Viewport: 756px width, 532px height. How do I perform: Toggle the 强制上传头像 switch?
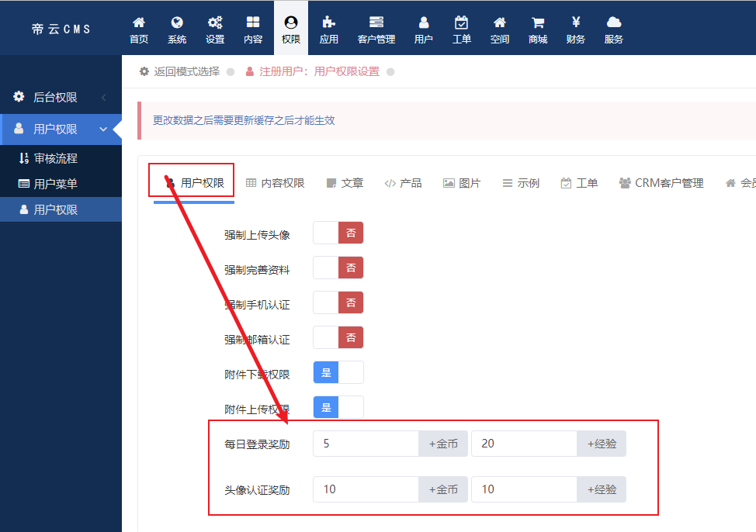point(338,233)
